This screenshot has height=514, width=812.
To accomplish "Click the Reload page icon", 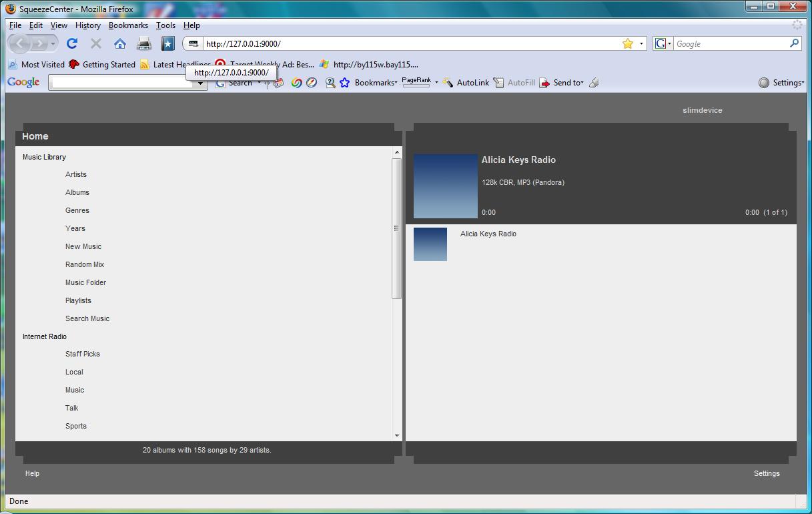I will coord(72,43).
